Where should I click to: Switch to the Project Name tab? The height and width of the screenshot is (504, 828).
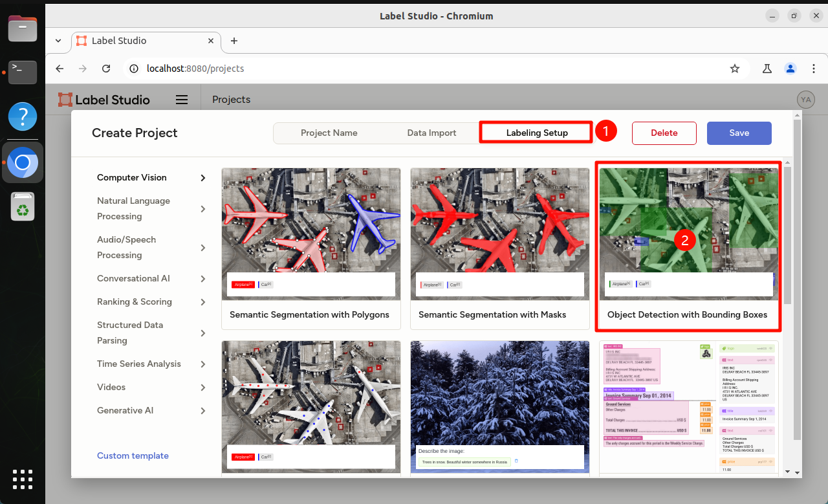point(329,133)
